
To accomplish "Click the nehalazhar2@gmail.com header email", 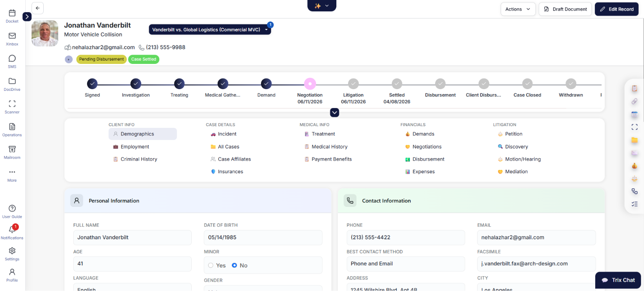I will click(x=103, y=48).
